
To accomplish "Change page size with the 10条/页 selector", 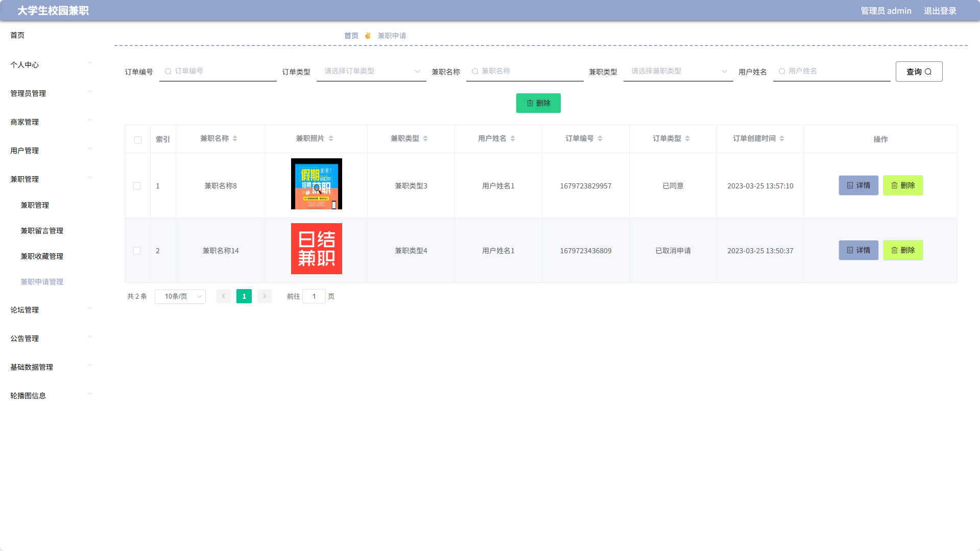I will (x=180, y=296).
